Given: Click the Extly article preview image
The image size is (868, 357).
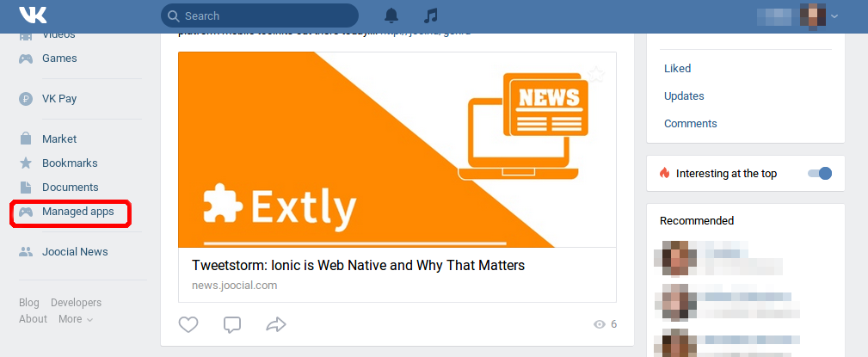Looking at the screenshot, I should pyautogui.click(x=397, y=150).
